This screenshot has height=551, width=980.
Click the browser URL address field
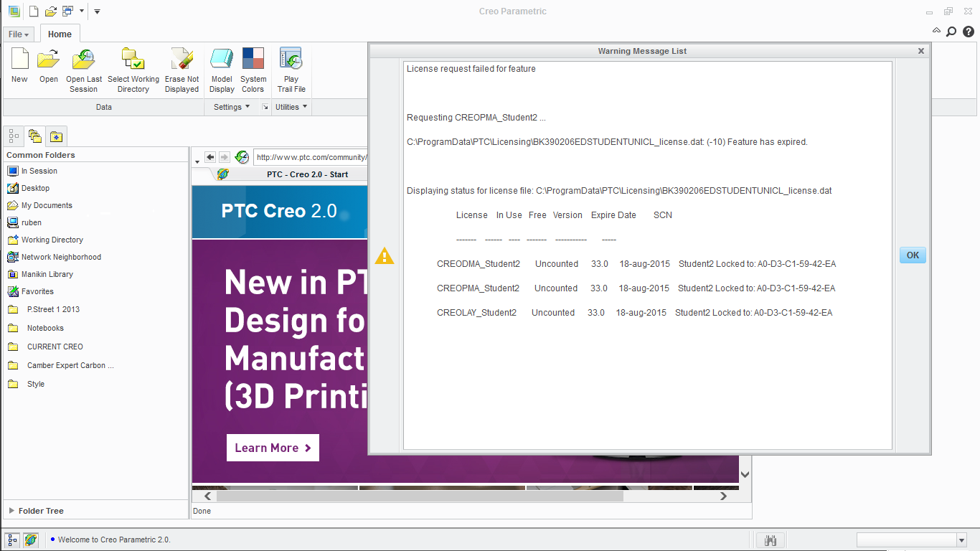[x=311, y=157]
